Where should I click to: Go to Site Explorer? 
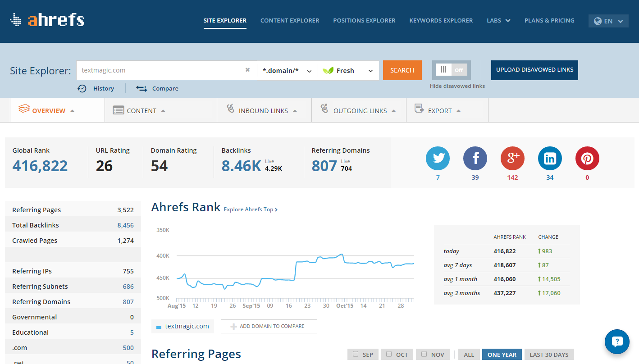click(225, 20)
